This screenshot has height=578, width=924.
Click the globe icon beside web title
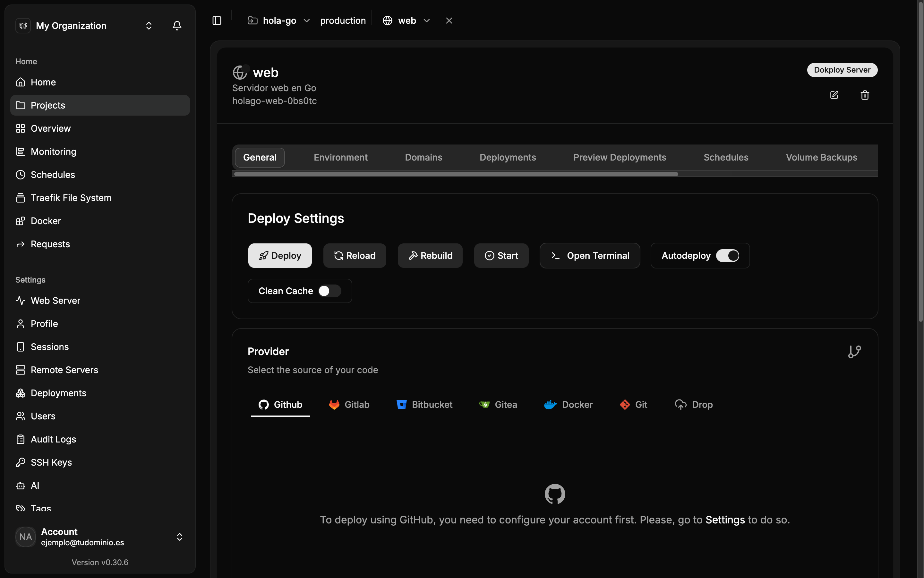[x=240, y=72]
